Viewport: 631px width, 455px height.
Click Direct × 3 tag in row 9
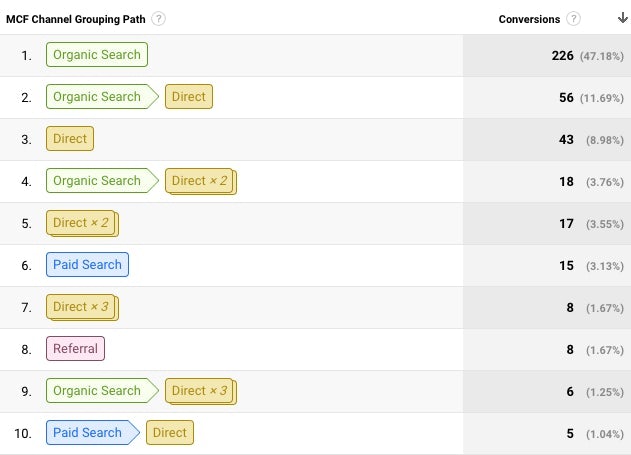pos(200,391)
